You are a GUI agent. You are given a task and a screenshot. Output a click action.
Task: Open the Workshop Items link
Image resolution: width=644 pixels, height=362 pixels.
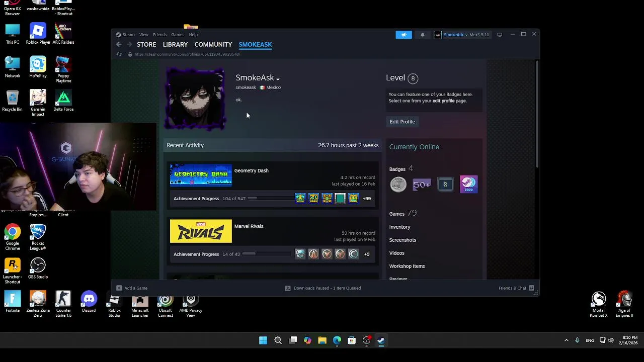pyautogui.click(x=407, y=266)
